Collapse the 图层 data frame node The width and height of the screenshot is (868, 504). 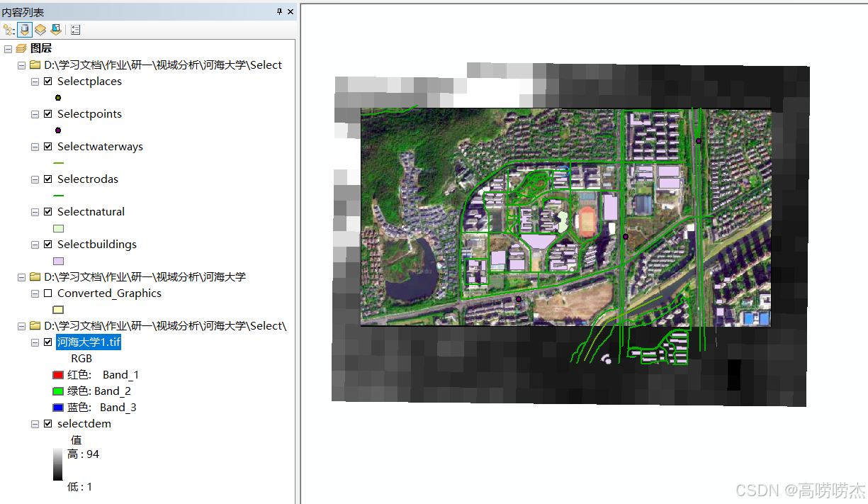(8, 49)
